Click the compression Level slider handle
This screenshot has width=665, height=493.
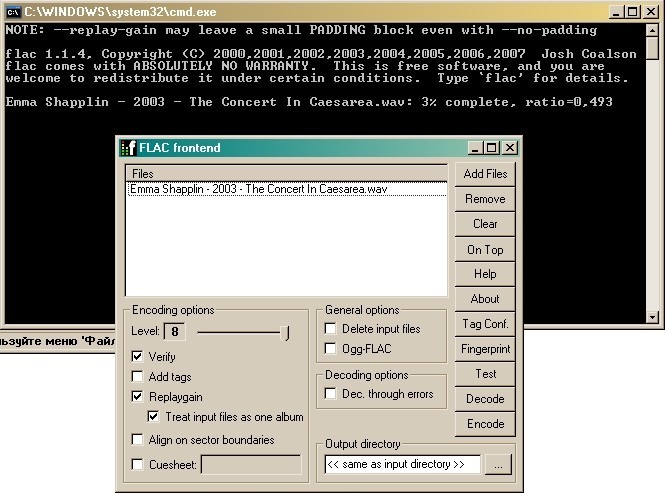pos(286,333)
